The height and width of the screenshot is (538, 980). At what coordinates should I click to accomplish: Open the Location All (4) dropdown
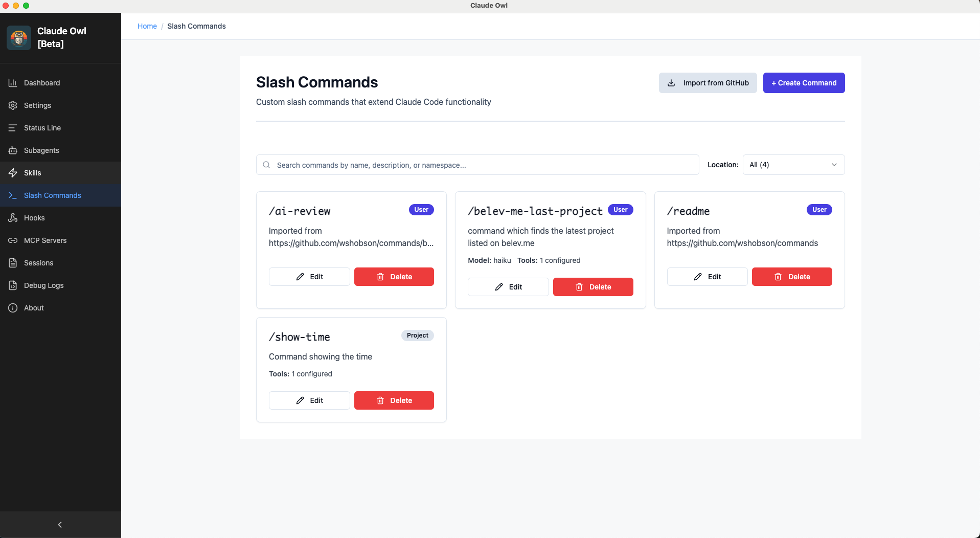(x=793, y=165)
